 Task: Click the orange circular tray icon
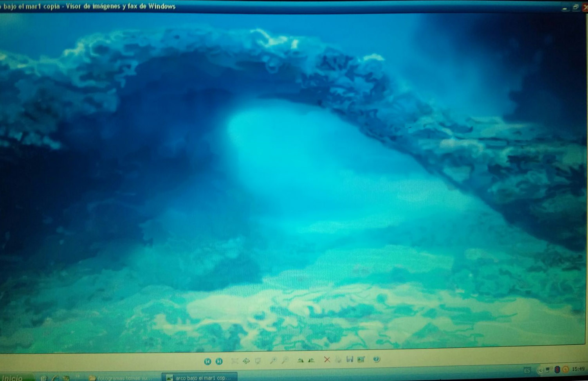(x=565, y=369)
